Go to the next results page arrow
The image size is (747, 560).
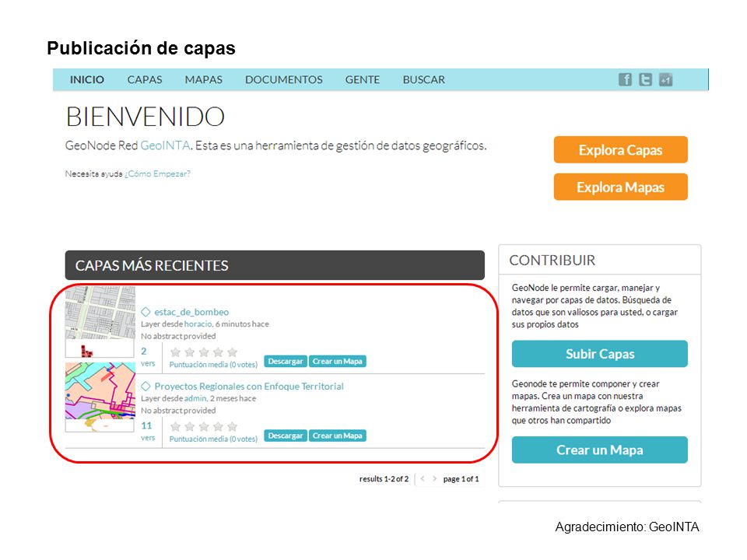(434, 478)
